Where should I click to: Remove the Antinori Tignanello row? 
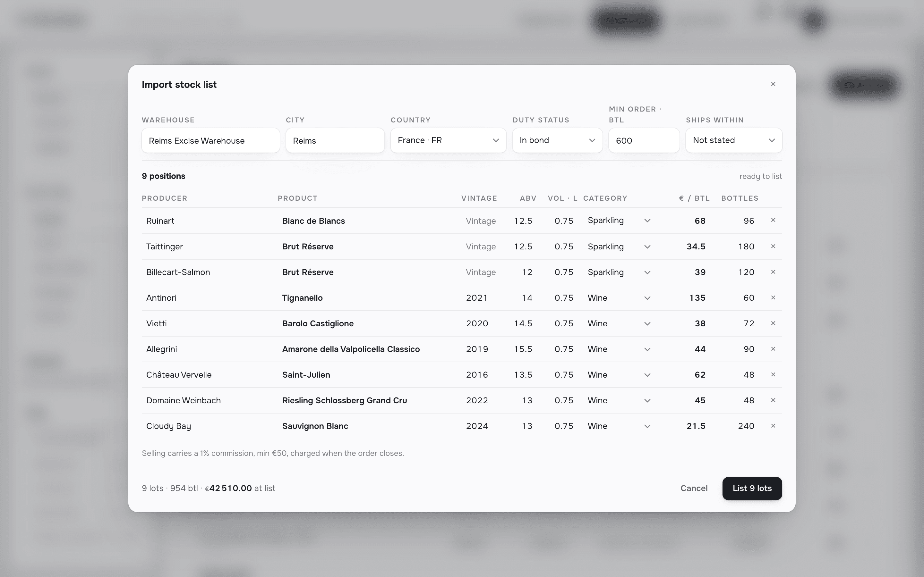click(x=773, y=298)
